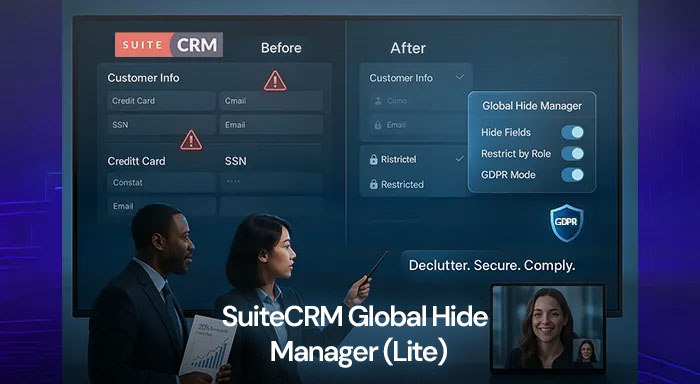Toggle the GDPR Mode switch

click(x=572, y=175)
